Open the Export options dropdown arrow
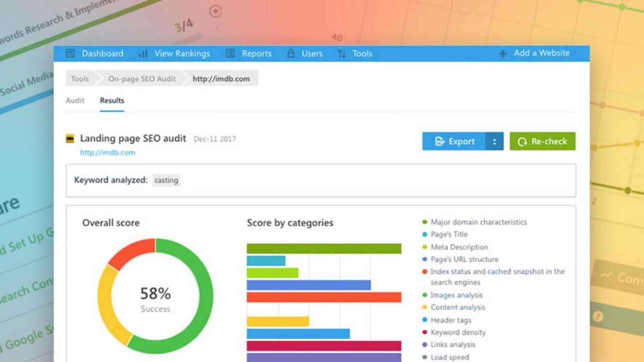Image resolution: width=644 pixels, height=362 pixels. 494,141
